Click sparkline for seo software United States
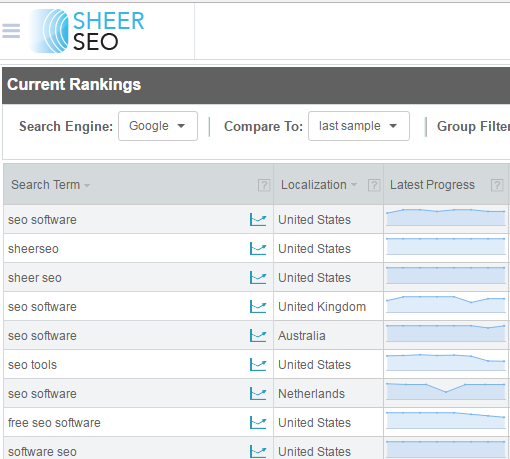This screenshot has height=459, width=510. [446, 217]
